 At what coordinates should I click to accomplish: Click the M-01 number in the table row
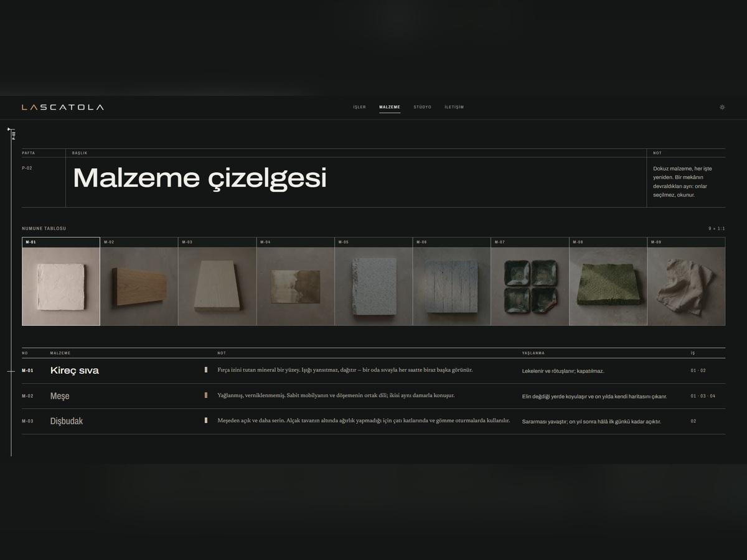point(27,371)
